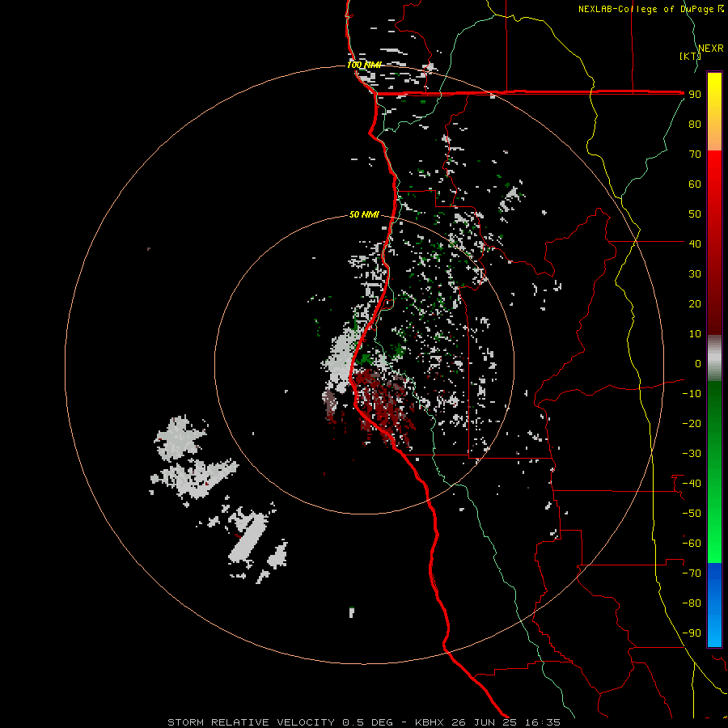728x728 pixels.
Task: Select the 0 value on the velocity scale
Action: coord(698,364)
